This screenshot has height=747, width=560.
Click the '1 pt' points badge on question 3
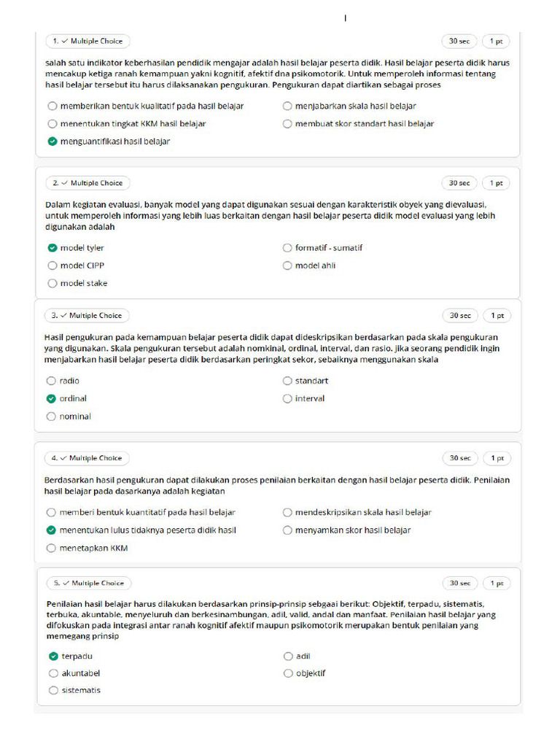click(497, 316)
